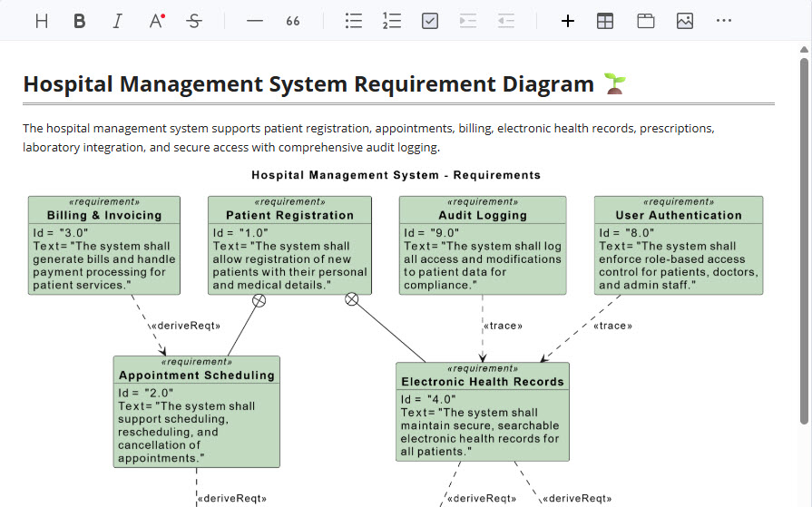Image resolution: width=812 pixels, height=507 pixels.
Task: Click the diagram title 'Hospital Management System - Requirements'
Action: pyautogui.click(x=396, y=175)
